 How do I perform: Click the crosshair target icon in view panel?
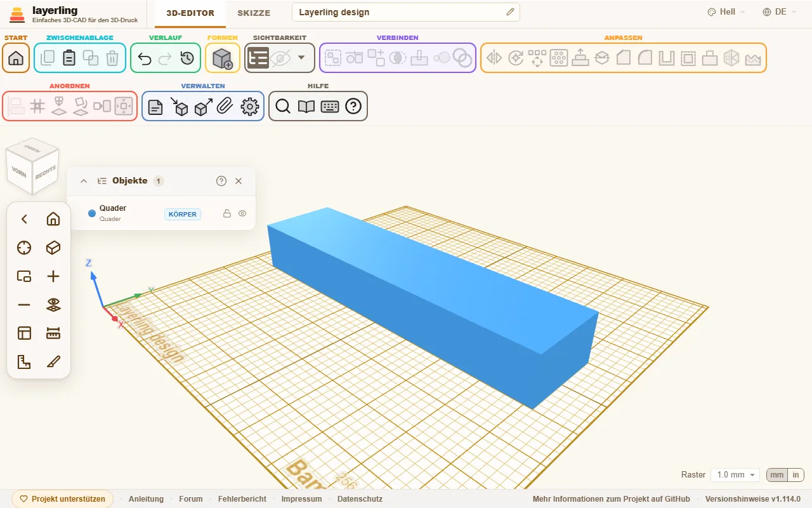[x=24, y=248]
